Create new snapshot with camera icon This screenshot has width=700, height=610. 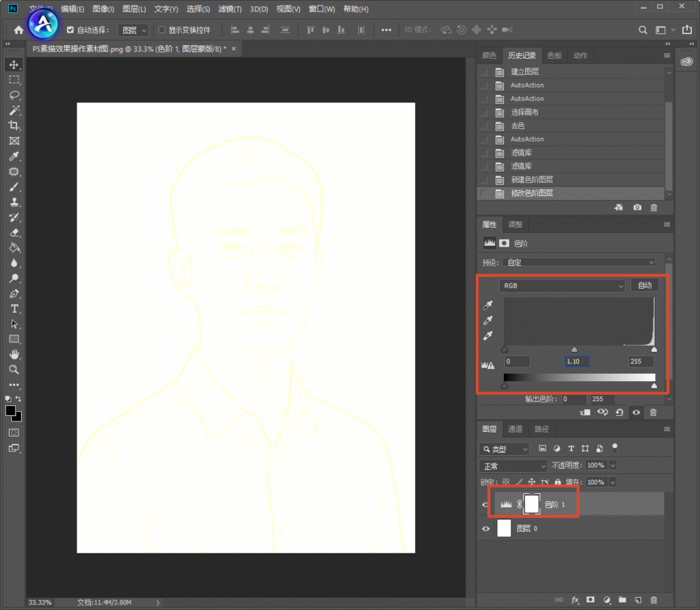637,208
